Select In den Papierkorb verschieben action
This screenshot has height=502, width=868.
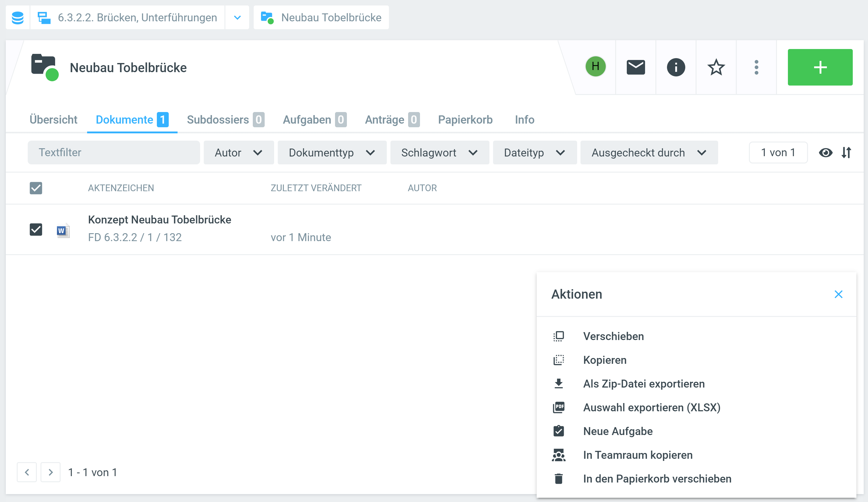tap(657, 479)
